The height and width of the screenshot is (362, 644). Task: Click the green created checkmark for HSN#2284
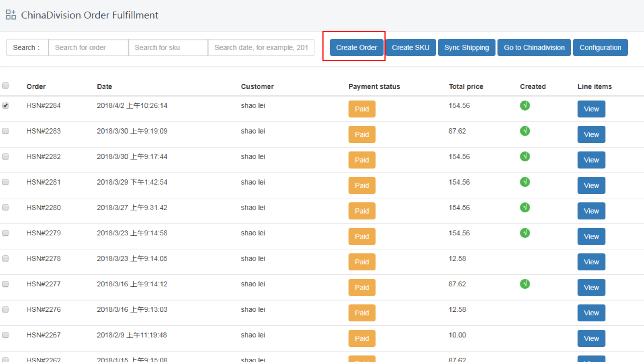click(x=525, y=105)
